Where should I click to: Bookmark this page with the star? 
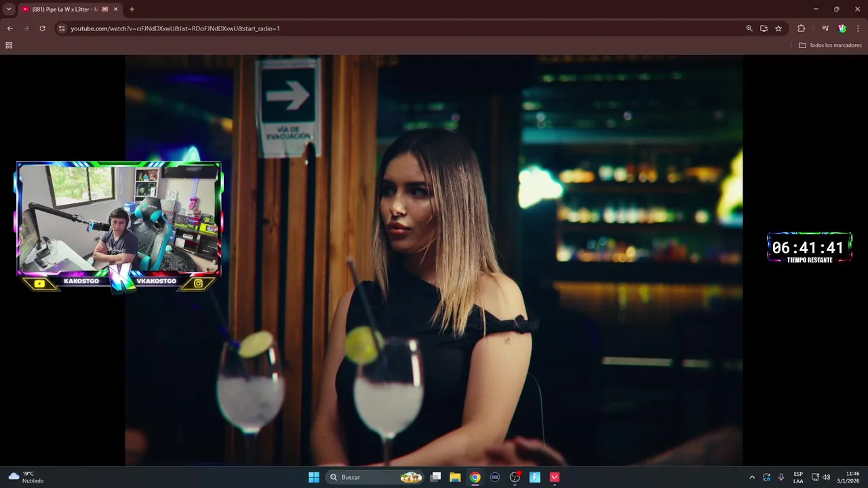tap(778, 28)
